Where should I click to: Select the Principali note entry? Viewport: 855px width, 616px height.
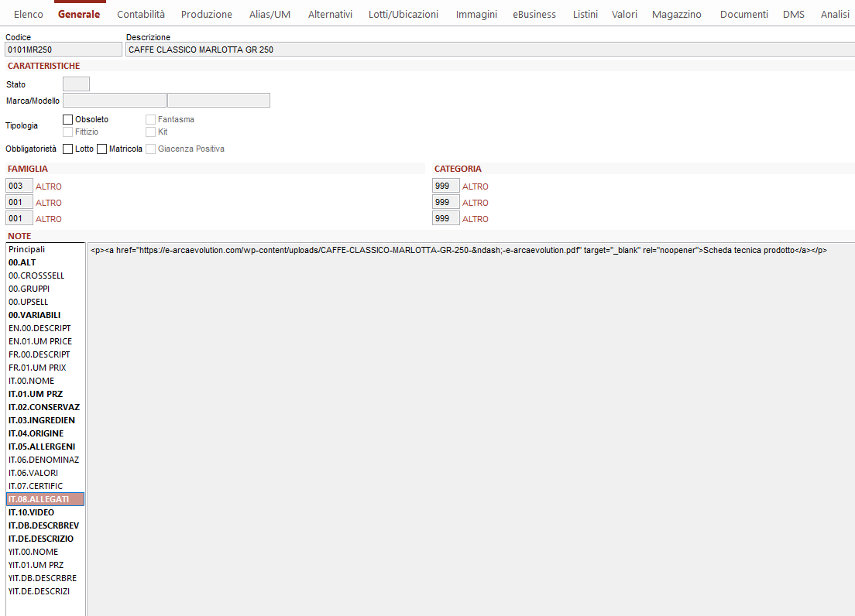[x=27, y=249]
